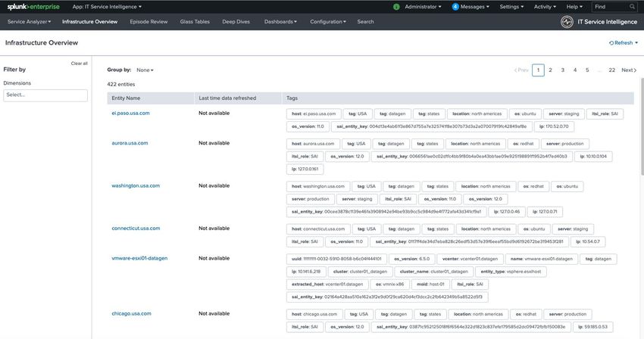Viewport: 644px width, 339px height.
Task: Click vmware tag cluster_name: cluster01_datagen
Action: pos(433,272)
